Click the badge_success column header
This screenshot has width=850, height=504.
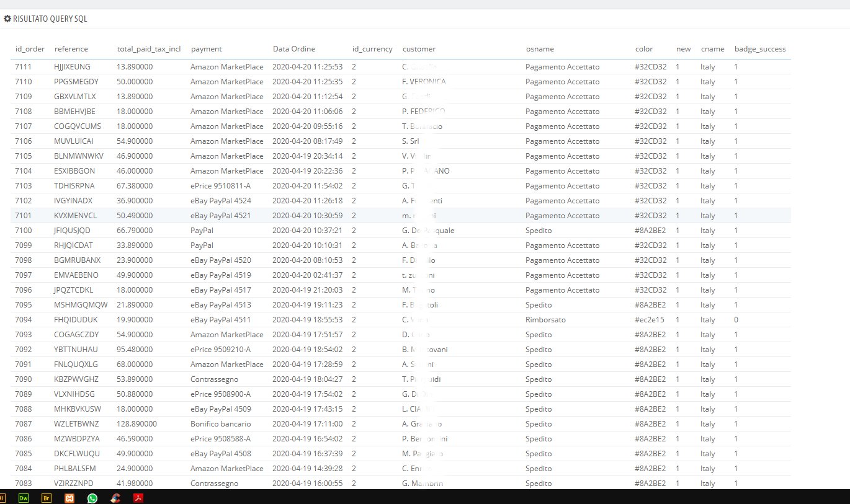760,49
